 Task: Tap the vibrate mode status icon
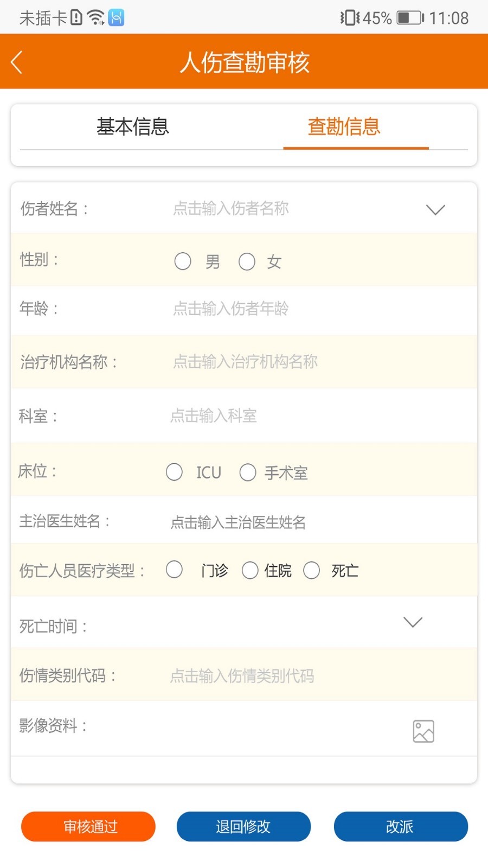click(350, 18)
